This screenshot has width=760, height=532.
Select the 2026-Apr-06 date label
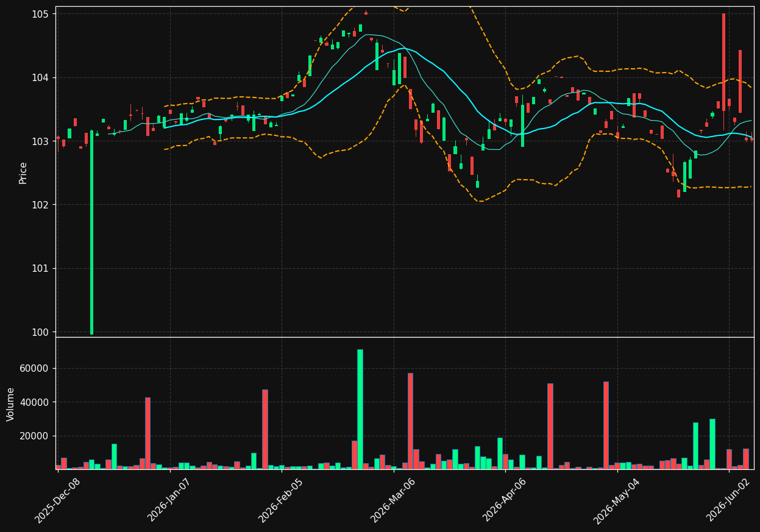pyautogui.click(x=505, y=500)
